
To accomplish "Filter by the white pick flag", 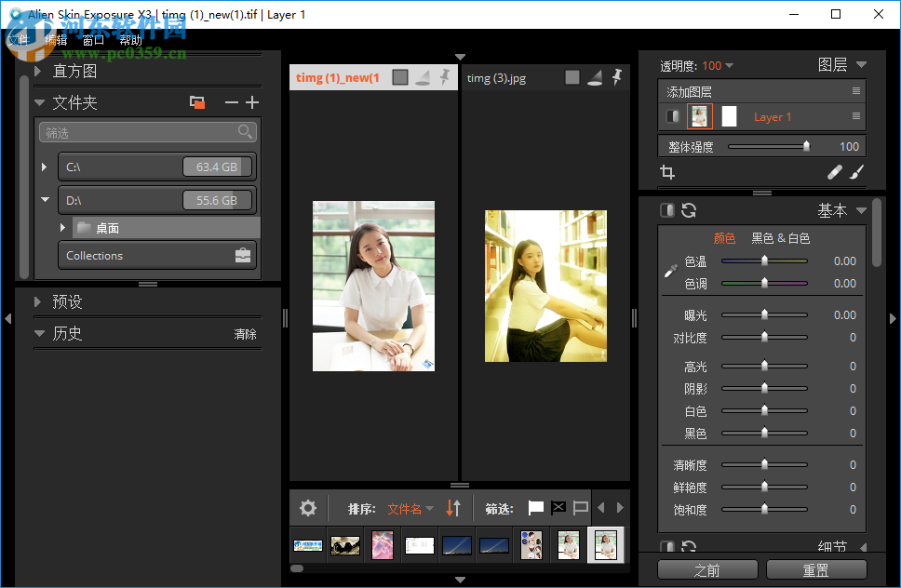I will 536,508.
